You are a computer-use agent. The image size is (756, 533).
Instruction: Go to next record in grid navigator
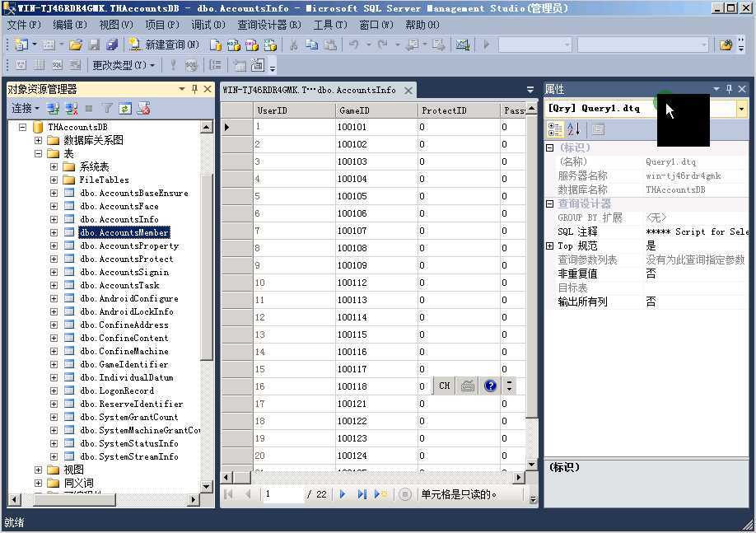coord(343,494)
